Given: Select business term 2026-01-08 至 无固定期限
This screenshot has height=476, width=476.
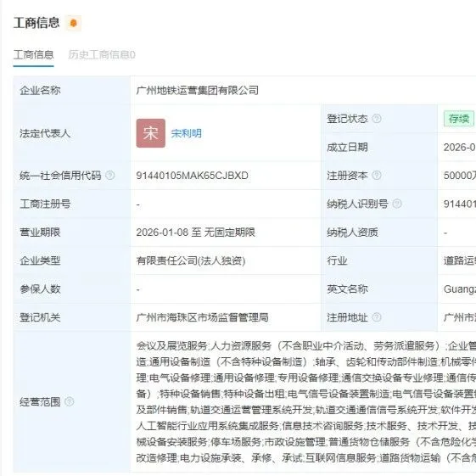Looking at the screenshot, I should (195, 232).
